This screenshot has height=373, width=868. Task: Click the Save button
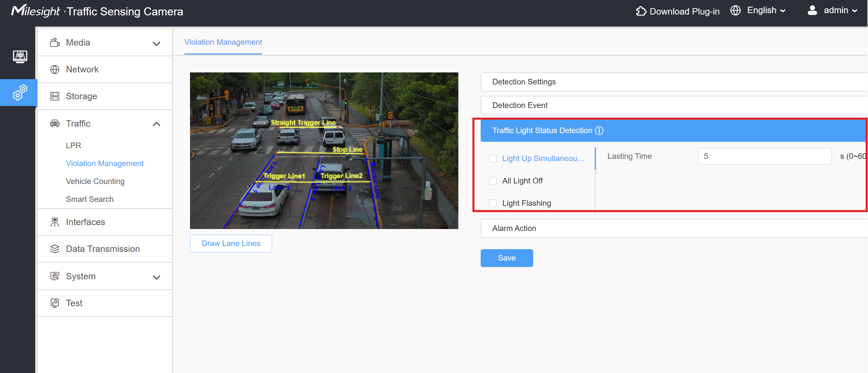[x=507, y=258]
